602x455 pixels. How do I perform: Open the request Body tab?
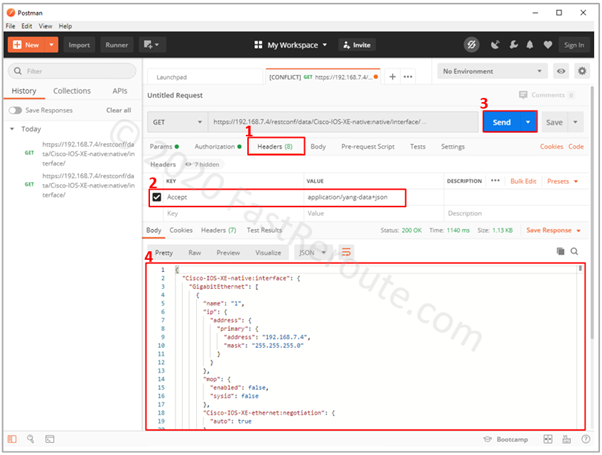click(x=318, y=146)
